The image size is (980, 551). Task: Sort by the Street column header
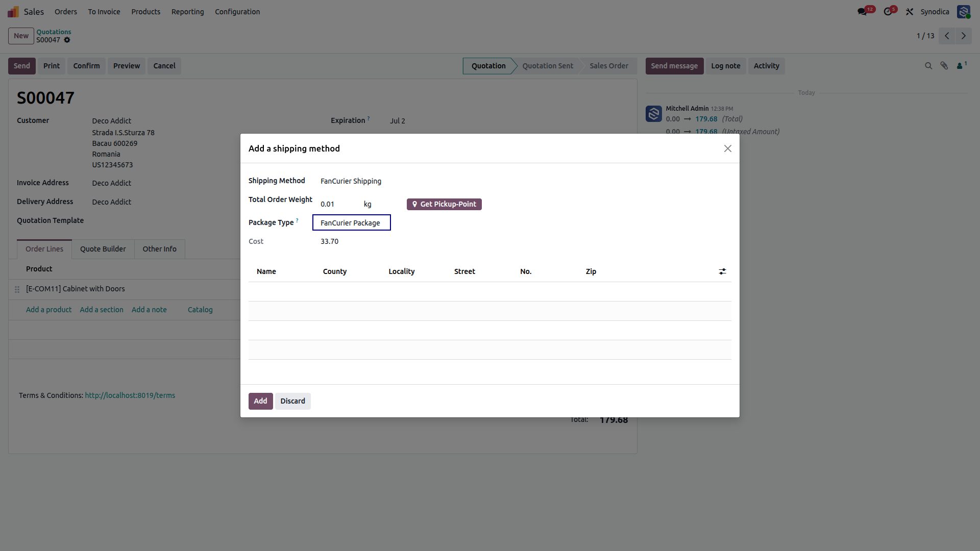click(464, 271)
